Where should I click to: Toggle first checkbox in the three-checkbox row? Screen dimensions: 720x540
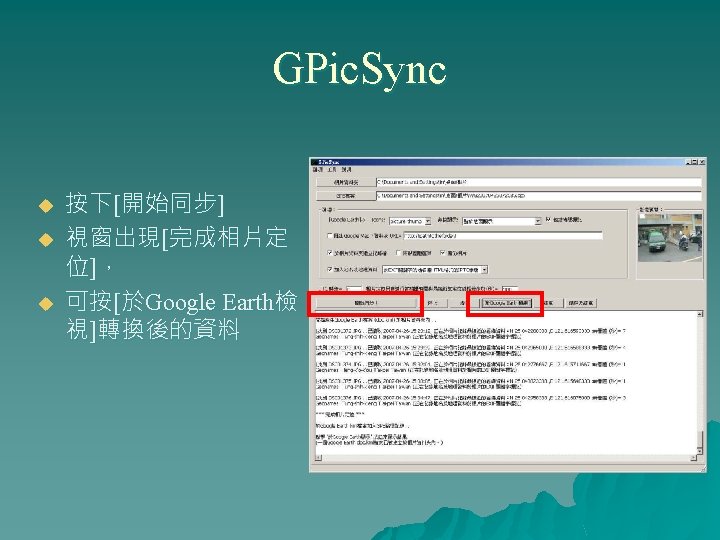click(x=330, y=253)
